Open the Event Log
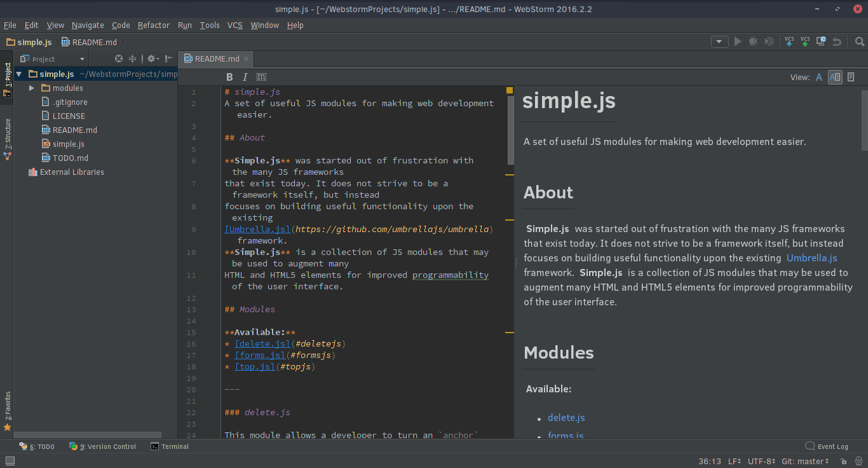The width and height of the screenshot is (868, 468). 826,446
